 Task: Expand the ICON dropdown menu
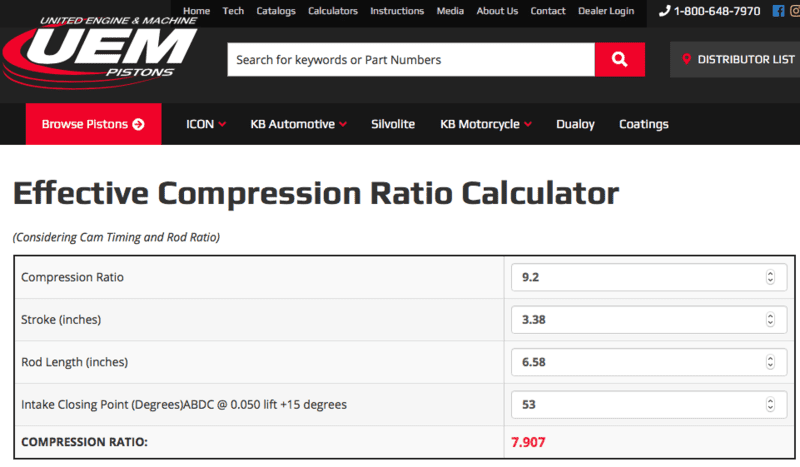206,124
